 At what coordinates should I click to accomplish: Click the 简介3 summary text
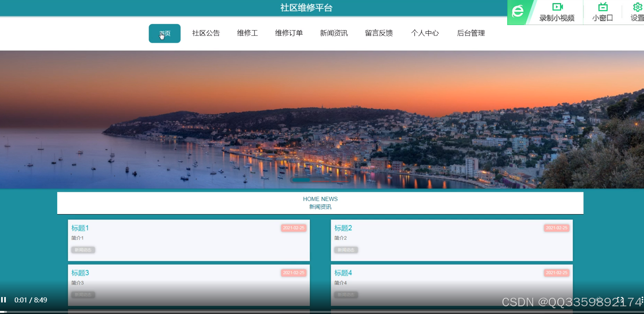77,283
